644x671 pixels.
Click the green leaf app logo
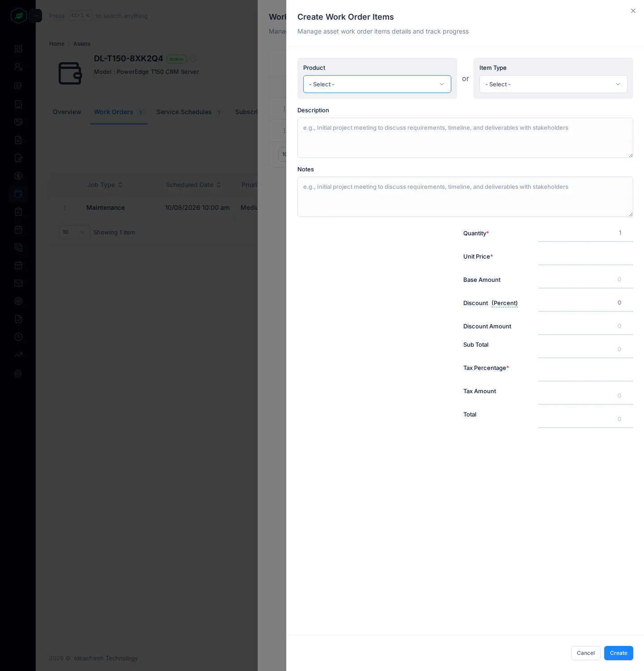[18, 16]
